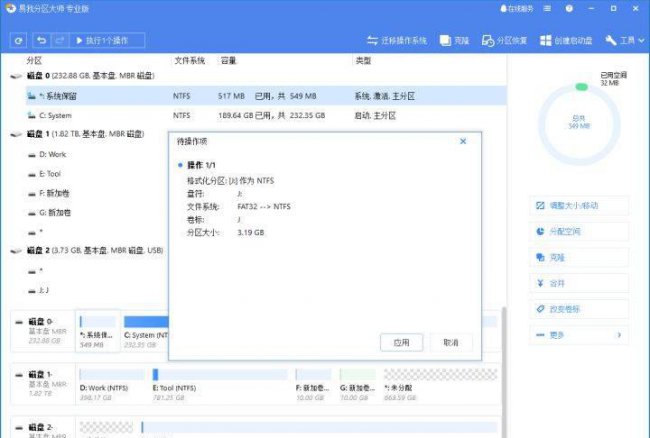
Task: Select C: System block in disk map
Action: click(x=146, y=332)
